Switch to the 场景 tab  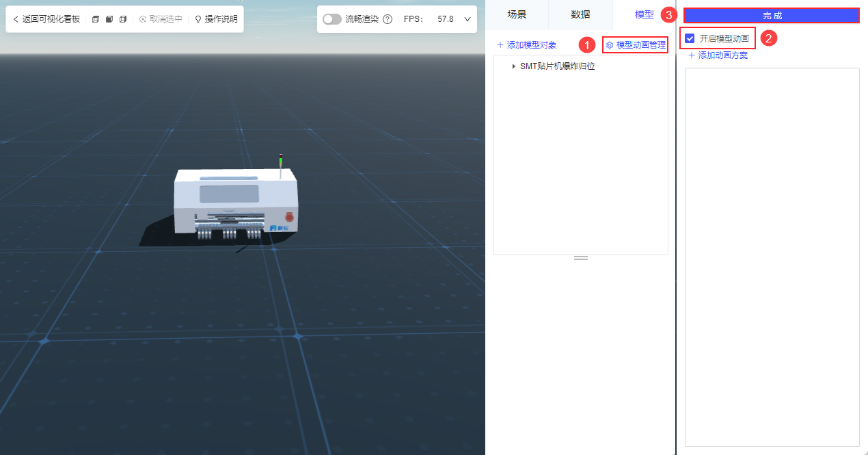click(x=517, y=14)
